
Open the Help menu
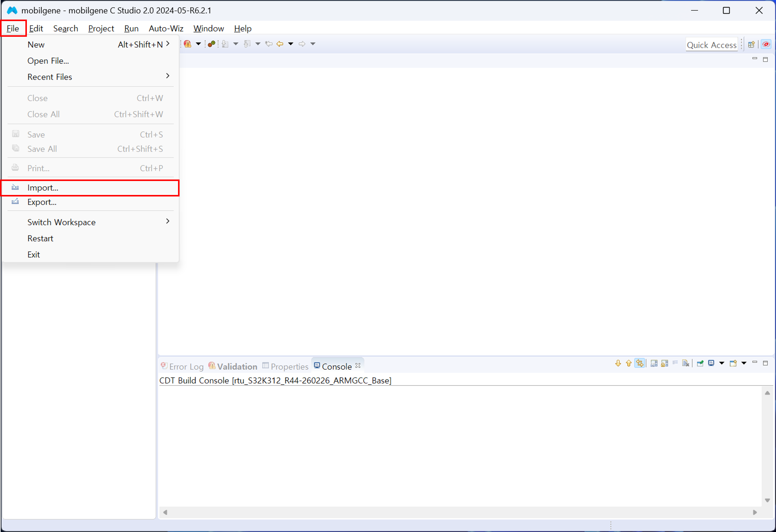pos(243,28)
